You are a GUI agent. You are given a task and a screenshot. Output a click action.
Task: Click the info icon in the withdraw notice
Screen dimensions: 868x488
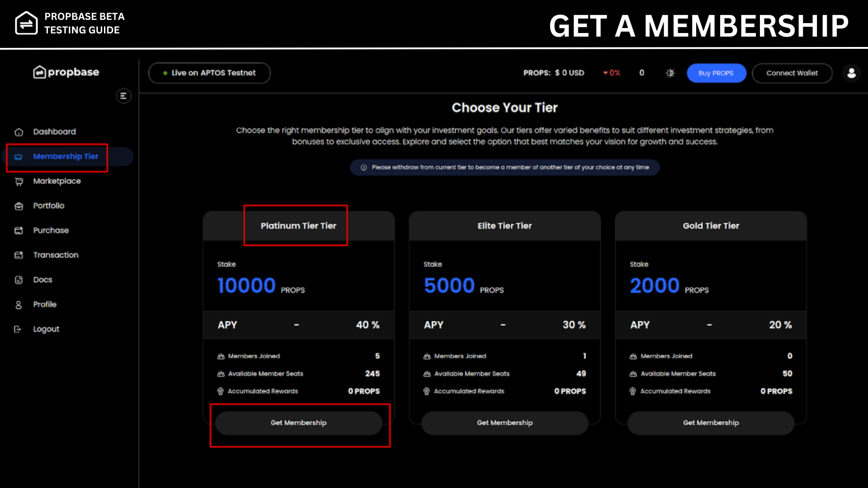pos(363,168)
